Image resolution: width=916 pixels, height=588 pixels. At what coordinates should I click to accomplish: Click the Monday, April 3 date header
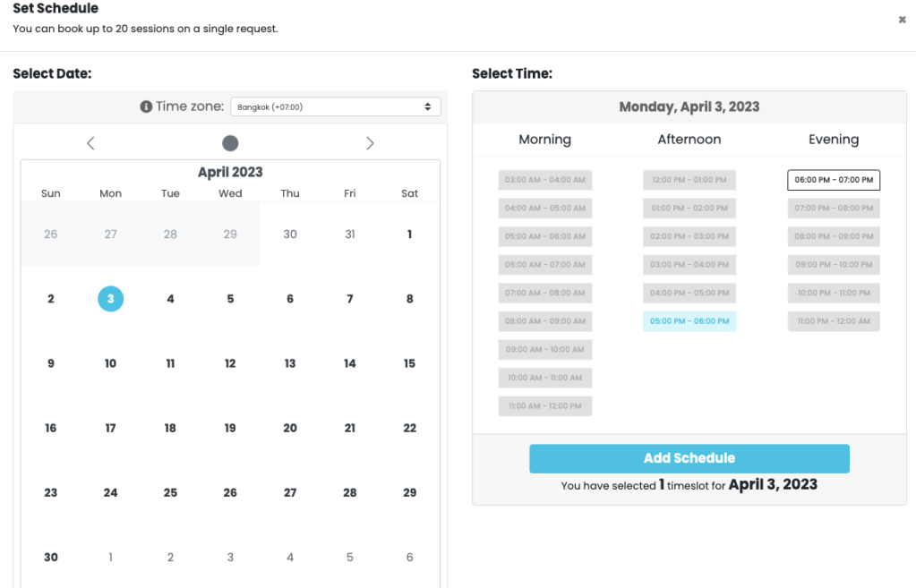pyautogui.click(x=689, y=106)
